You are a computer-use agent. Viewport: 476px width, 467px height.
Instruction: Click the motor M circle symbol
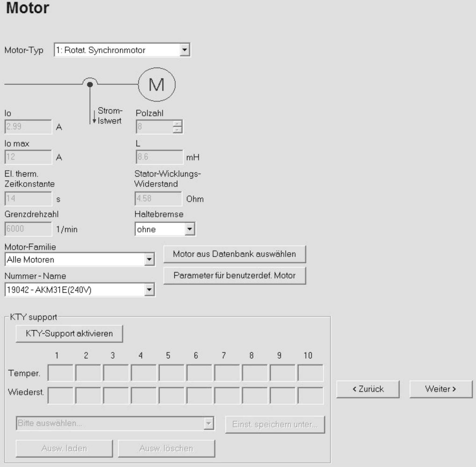coord(157,85)
